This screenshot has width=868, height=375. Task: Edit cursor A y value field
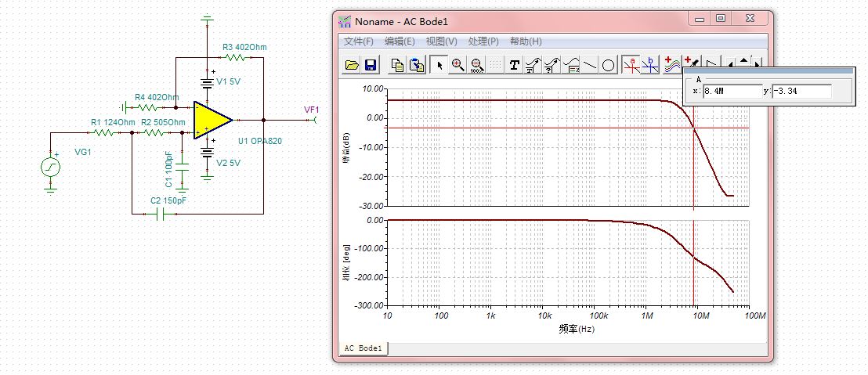pos(802,92)
